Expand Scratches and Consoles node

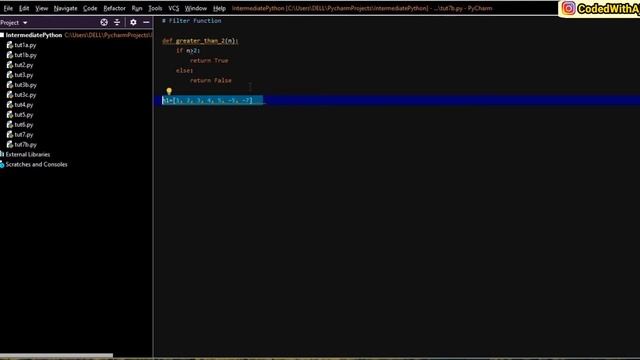pos(36,164)
